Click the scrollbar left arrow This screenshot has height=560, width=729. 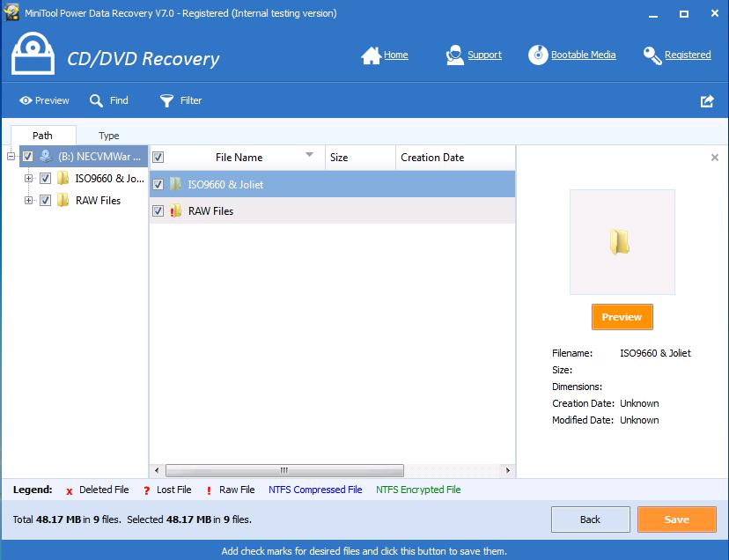click(157, 470)
